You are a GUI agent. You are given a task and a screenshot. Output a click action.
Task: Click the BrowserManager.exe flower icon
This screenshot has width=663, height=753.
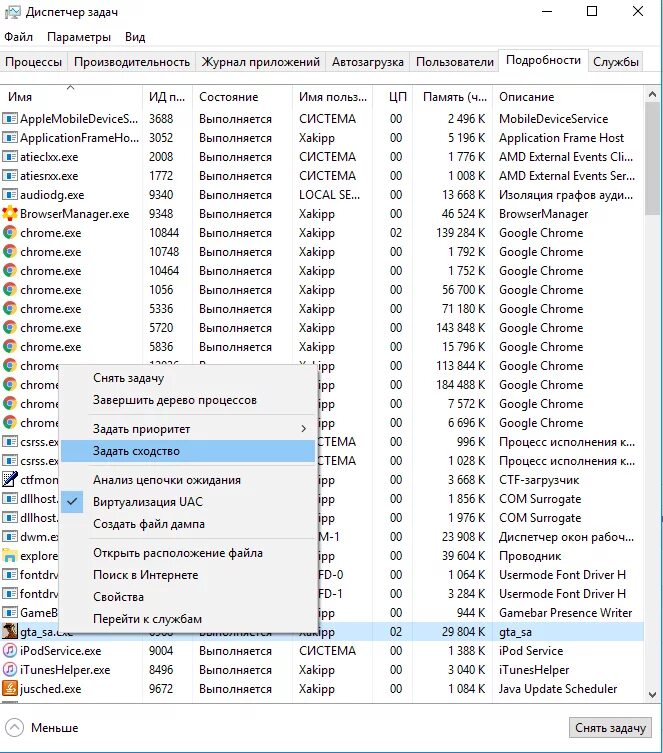click(x=10, y=214)
